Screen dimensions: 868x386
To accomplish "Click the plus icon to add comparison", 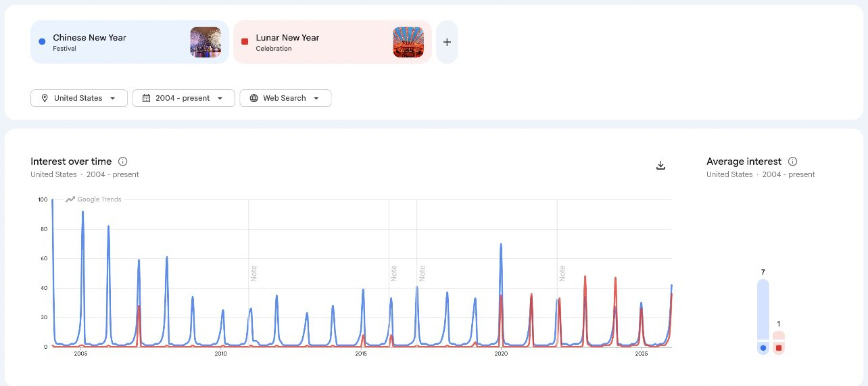I will (x=447, y=42).
